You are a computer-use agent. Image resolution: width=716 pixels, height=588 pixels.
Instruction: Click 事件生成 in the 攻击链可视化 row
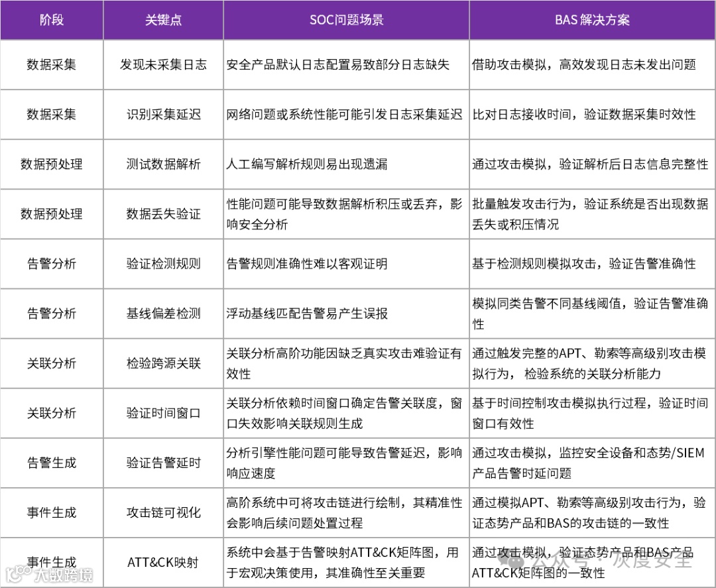click(x=52, y=512)
